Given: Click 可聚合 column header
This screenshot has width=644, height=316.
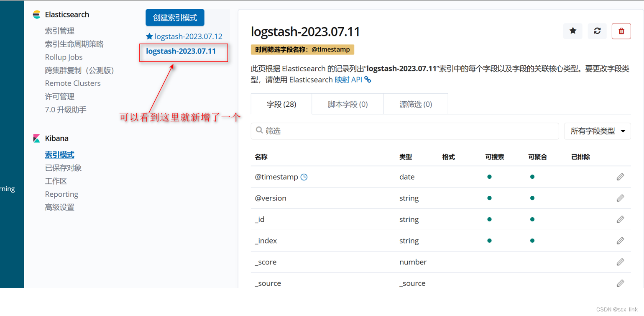Looking at the screenshot, I should (x=538, y=157).
